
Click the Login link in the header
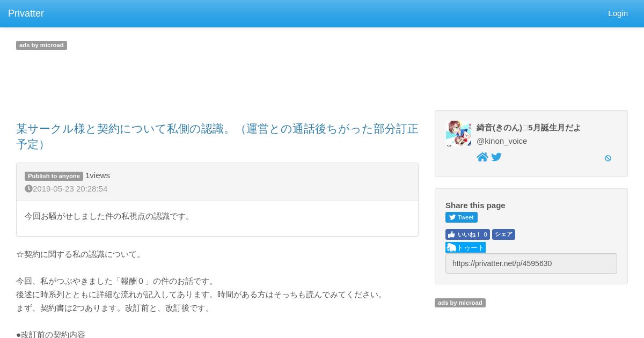point(618,13)
